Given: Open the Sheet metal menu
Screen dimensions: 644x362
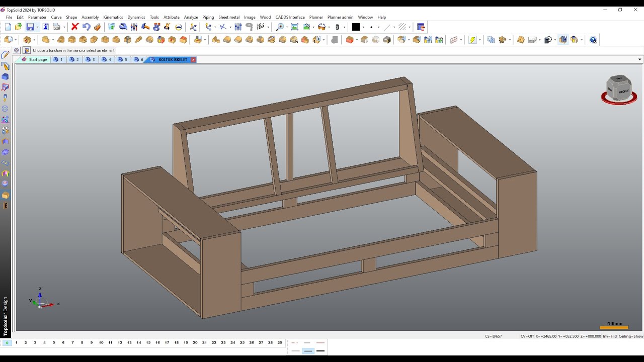Looking at the screenshot, I should (x=229, y=17).
